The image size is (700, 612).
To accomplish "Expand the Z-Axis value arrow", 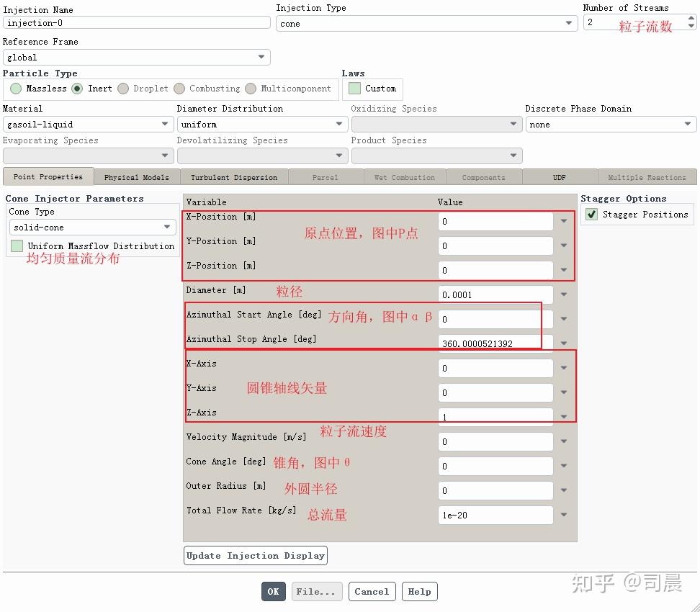I will click(x=564, y=416).
